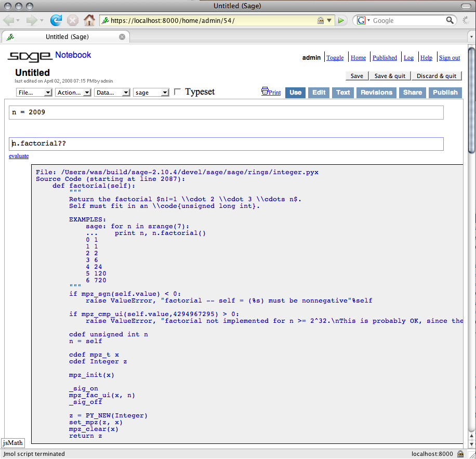Open the Action... dropdown

(x=73, y=93)
